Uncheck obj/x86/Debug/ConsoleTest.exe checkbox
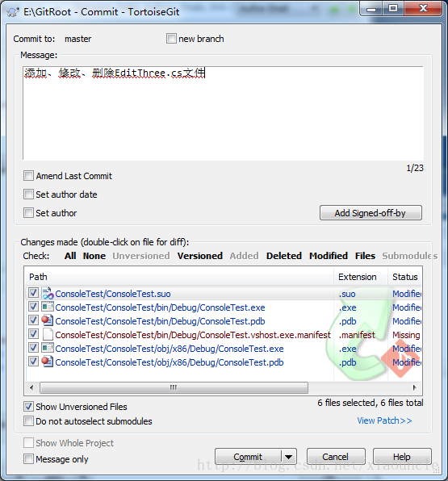Image resolution: width=448 pixels, height=481 pixels. point(33,348)
